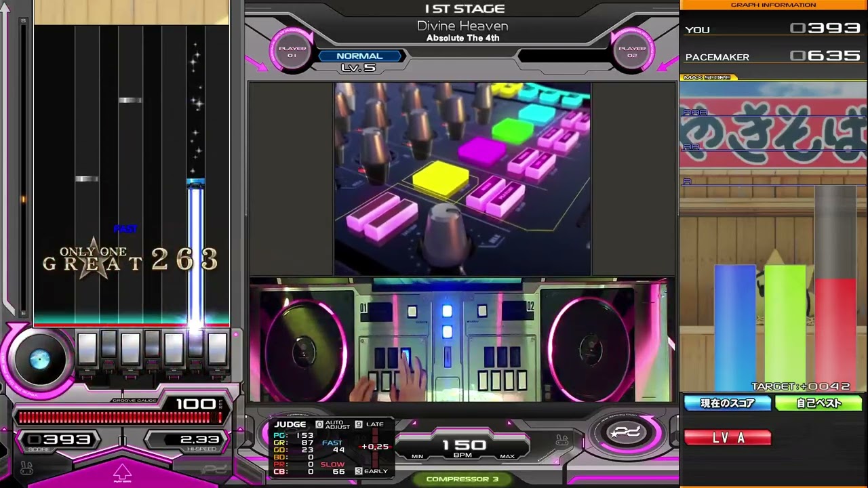
Task: Click the MAX SCORE label on graph
Action: tap(708, 77)
